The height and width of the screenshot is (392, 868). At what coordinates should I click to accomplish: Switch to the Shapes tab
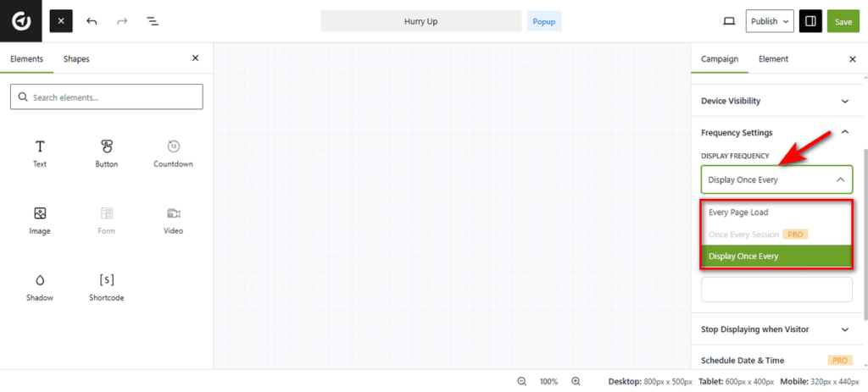[76, 59]
